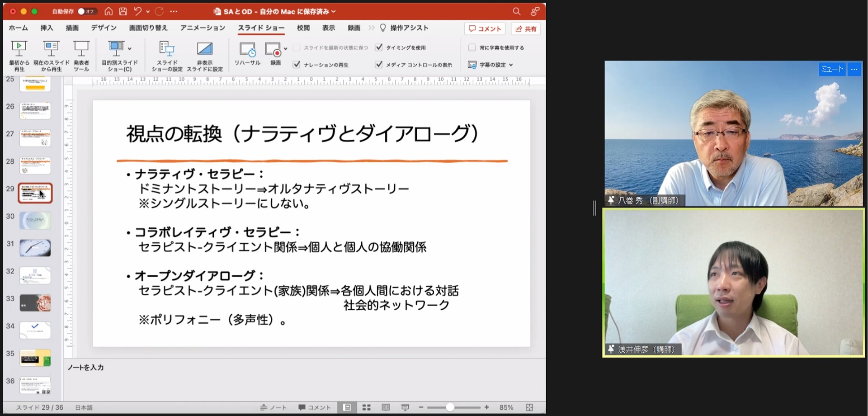Image resolution: width=868 pixels, height=416 pixels.
Task: Click 非表示スライドに設定 icon
Action: point(204,49)
